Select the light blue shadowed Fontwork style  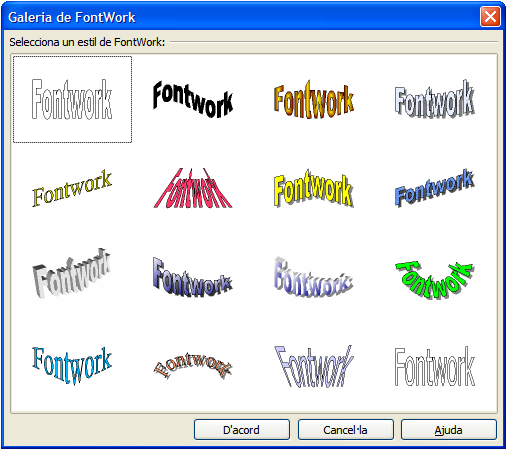(x=435, y=99)
